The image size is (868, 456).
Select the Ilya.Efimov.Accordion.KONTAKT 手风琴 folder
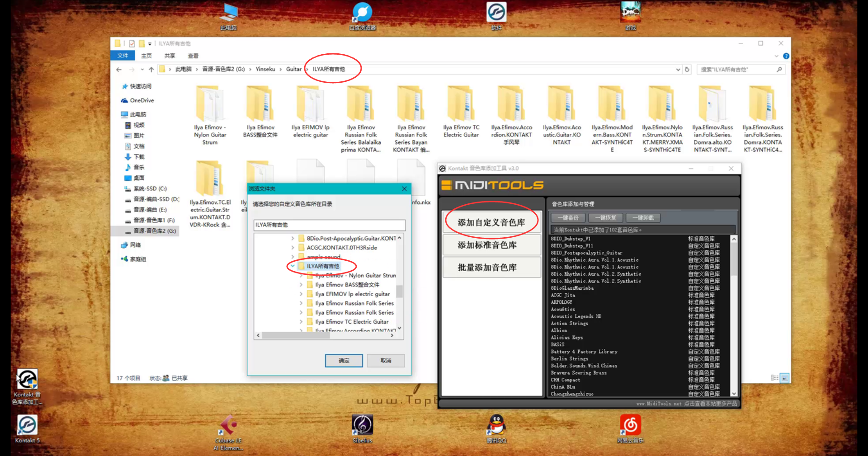click(512, 116)
